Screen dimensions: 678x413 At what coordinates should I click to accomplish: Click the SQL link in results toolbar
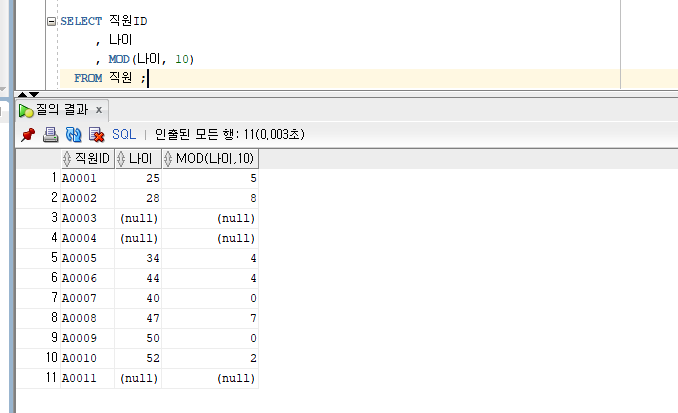[x=124, y=134]
